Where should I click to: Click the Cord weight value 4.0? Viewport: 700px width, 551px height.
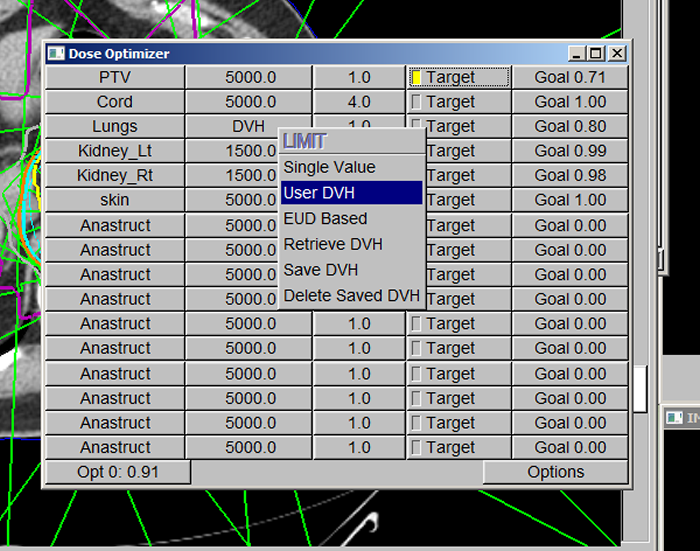click(x=358, y=102)
